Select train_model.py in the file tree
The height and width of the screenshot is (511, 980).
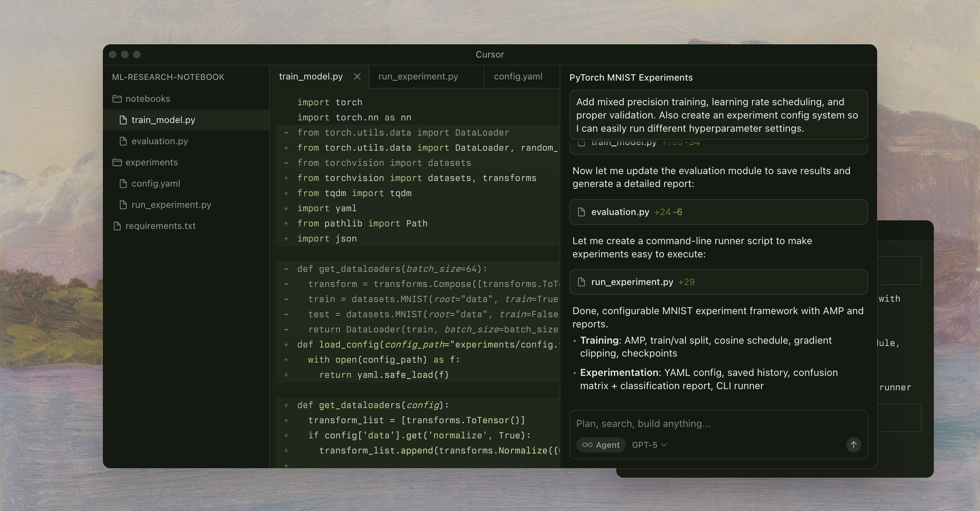click(163, 120)
